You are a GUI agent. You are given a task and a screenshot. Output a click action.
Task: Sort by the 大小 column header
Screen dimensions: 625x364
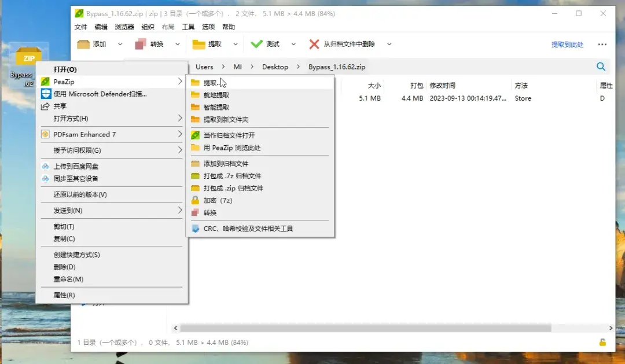pos(374,85)
